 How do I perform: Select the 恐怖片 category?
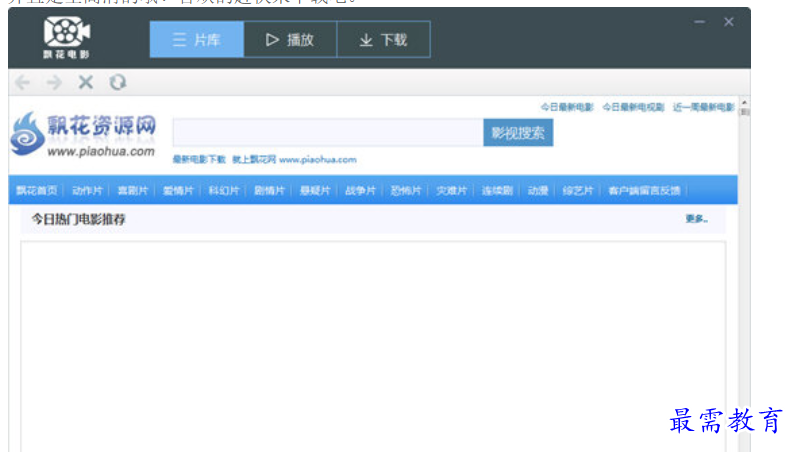point(406,190)
